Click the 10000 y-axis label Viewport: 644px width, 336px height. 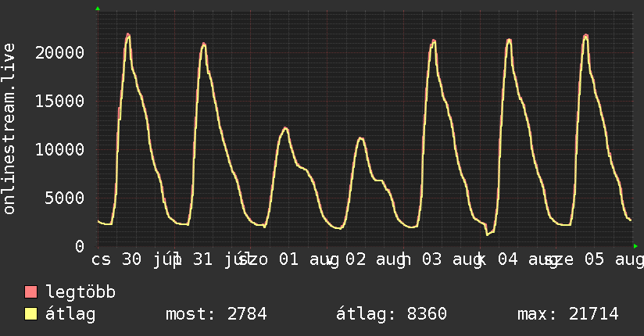pos(60,149)
